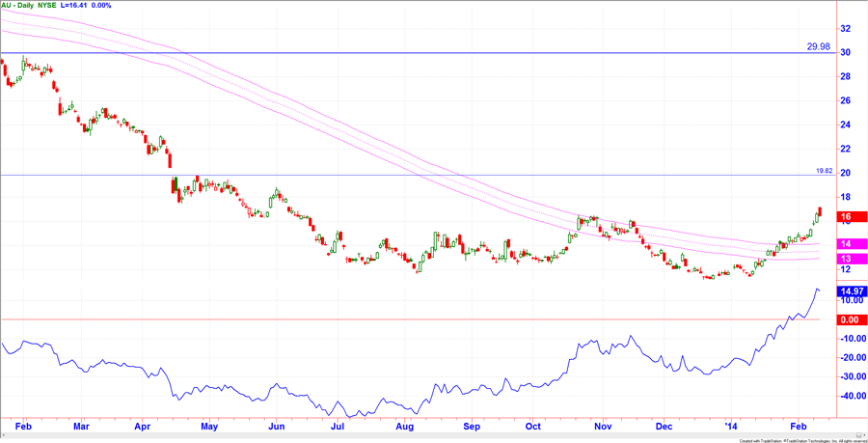The height and width of the screenshot is (443, 868).
Task: Click the May label on the time axis
Action: (x=209, y=425)
